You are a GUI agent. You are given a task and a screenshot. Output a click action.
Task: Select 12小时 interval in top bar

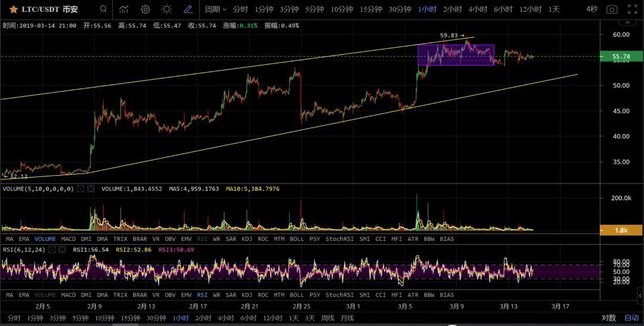[x=531, y=9]
